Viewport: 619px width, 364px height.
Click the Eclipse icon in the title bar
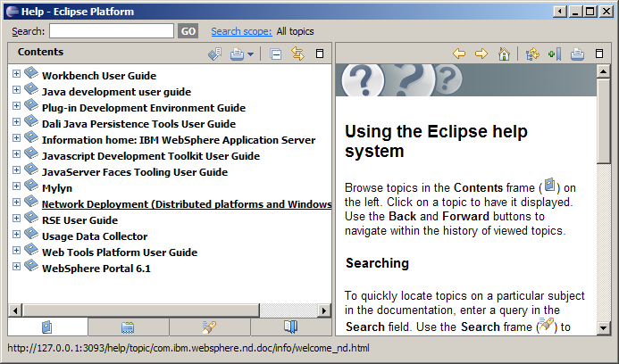[13, 12]
